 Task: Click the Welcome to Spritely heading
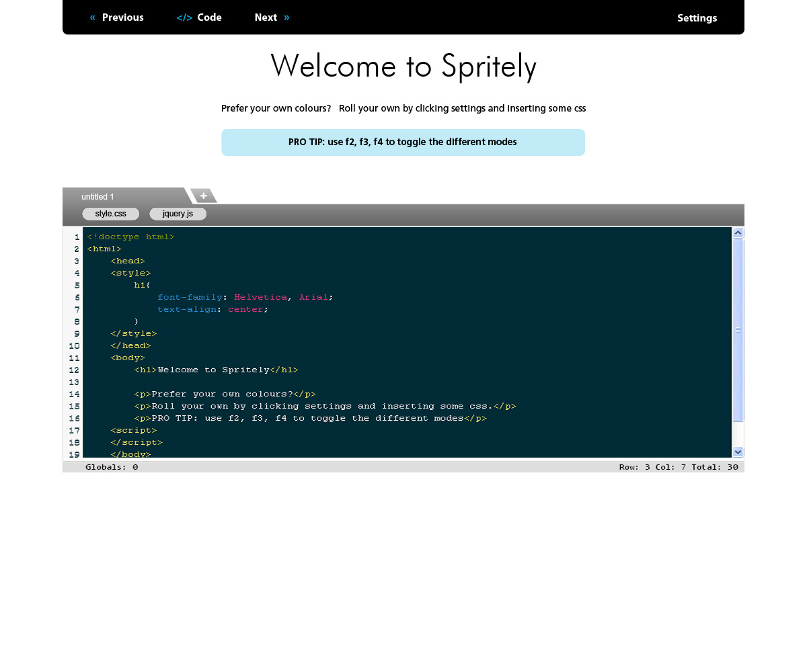click(403, 67)
